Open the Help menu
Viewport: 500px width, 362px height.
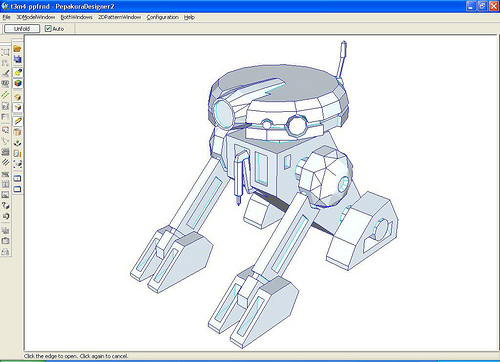point(189,17)
